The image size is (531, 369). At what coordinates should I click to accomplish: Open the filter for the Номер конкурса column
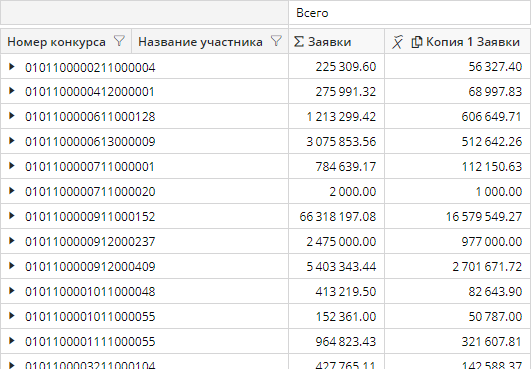point(119,41)
